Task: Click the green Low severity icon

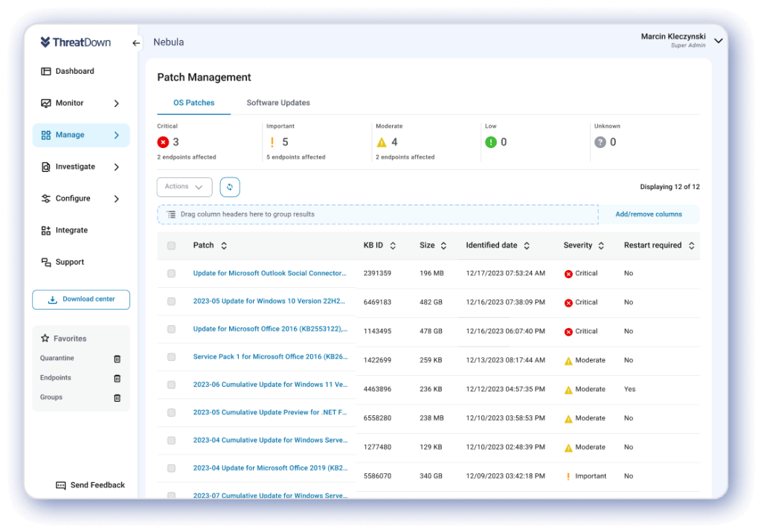Action: [491, 142]
